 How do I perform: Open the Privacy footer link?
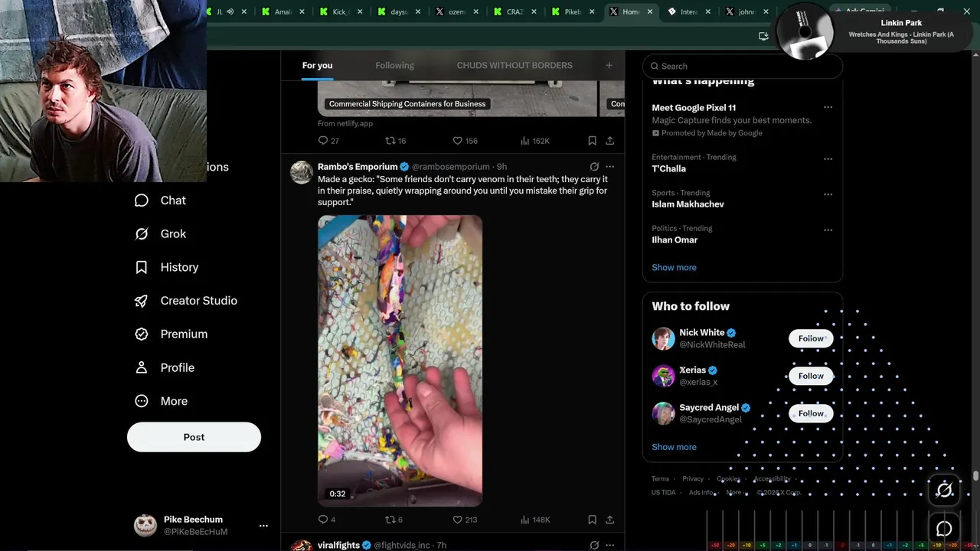pyautogui.click(x=693, y=479)
